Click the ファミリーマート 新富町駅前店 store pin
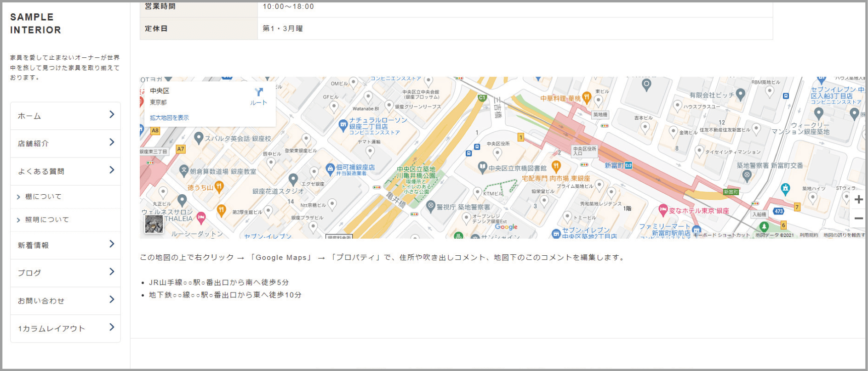 click(697, 229)
